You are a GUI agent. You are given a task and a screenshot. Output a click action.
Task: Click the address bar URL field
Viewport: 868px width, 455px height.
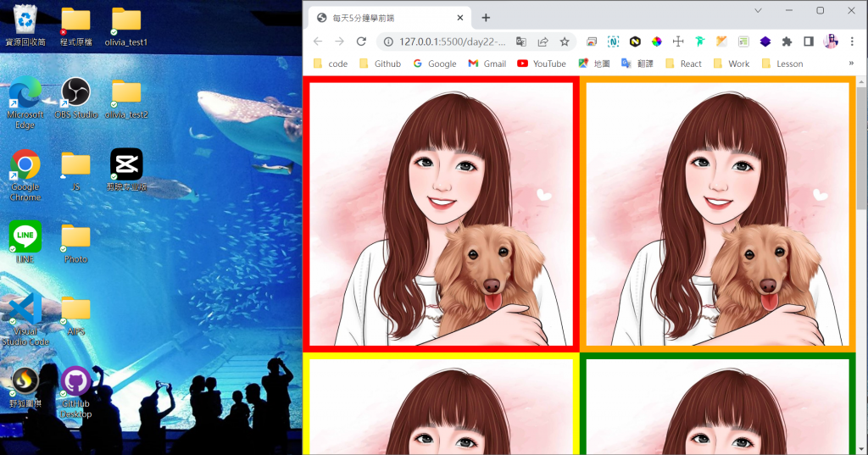pos(453,42)
